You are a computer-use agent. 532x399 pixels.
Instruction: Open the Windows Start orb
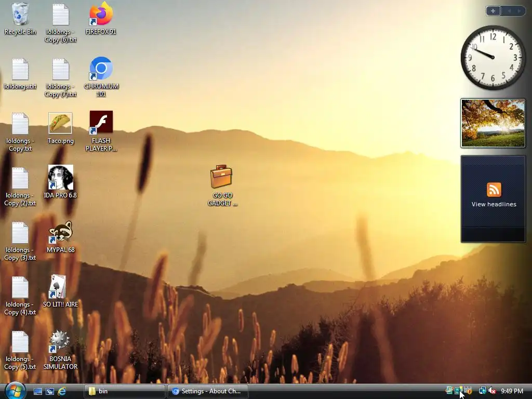tap(15, 391)
